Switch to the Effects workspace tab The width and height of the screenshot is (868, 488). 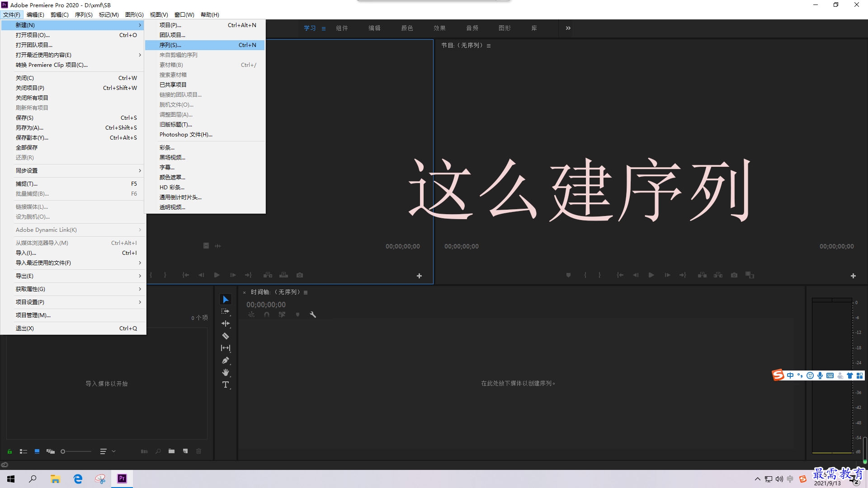(439, 28)
